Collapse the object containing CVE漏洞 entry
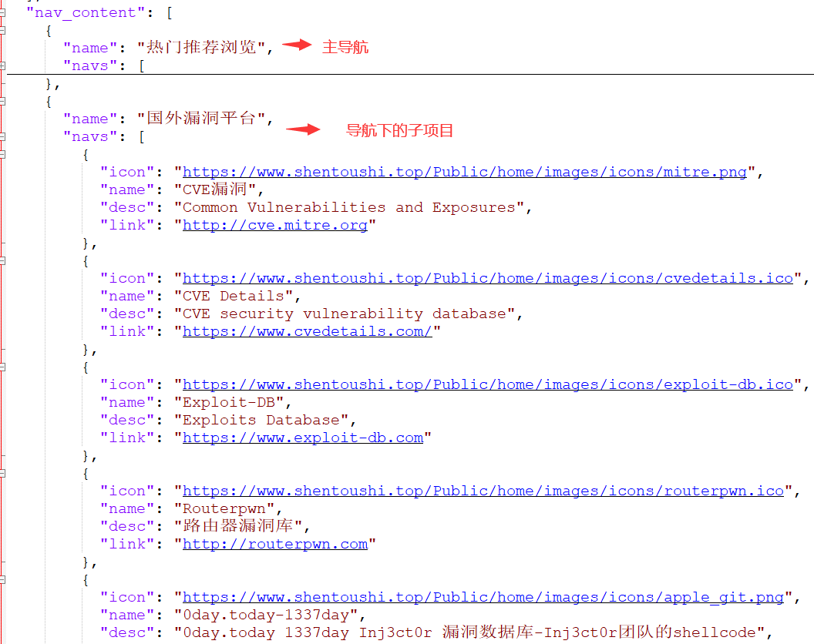Image resolution: width=814 pixels, height=644 pixels. (2, 154)
